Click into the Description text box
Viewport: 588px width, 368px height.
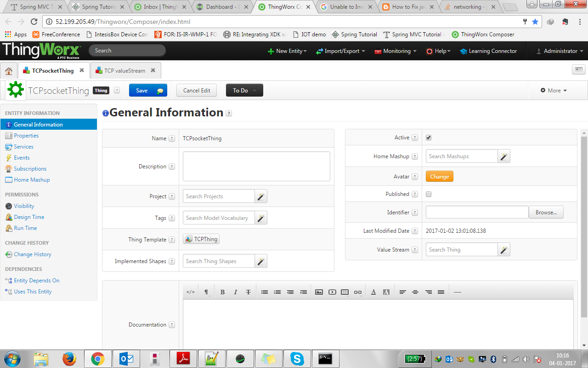tap(256, 166)
